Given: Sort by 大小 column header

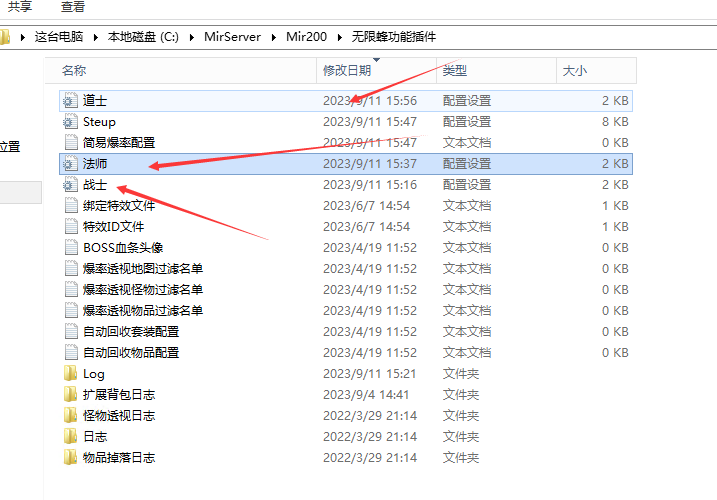Looking at the screenshot, I should (575, 71).
